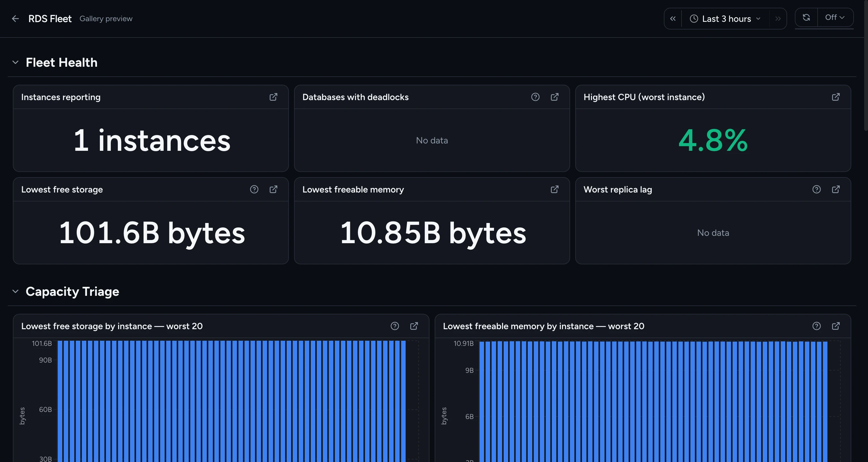
Task: Shift time range forward with double-right chevrons
Action: pyautogui.click(x=778, y=19)
